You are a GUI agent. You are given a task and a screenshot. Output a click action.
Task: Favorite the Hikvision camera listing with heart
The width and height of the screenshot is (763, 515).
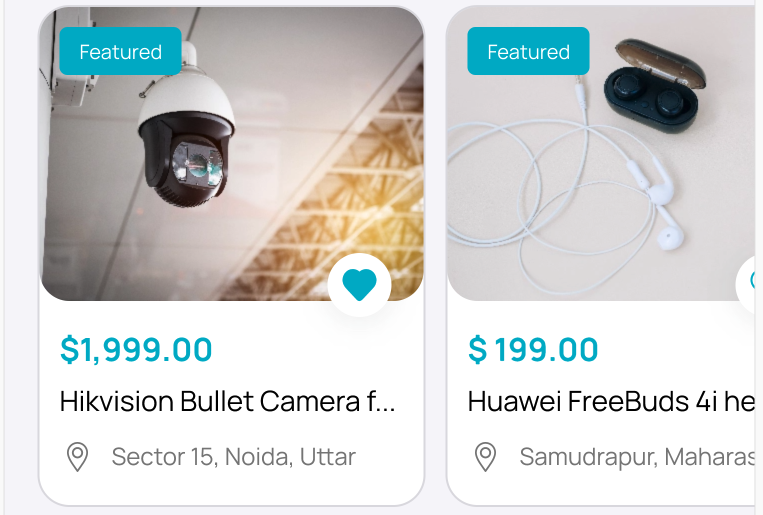point(359,284)
